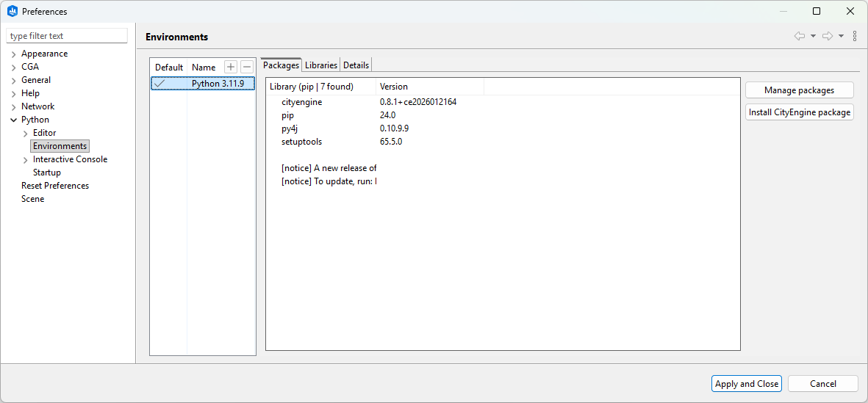Expand the Appearance tree node
This screenshot has width=868, height=403.
(x=14, y=54)
